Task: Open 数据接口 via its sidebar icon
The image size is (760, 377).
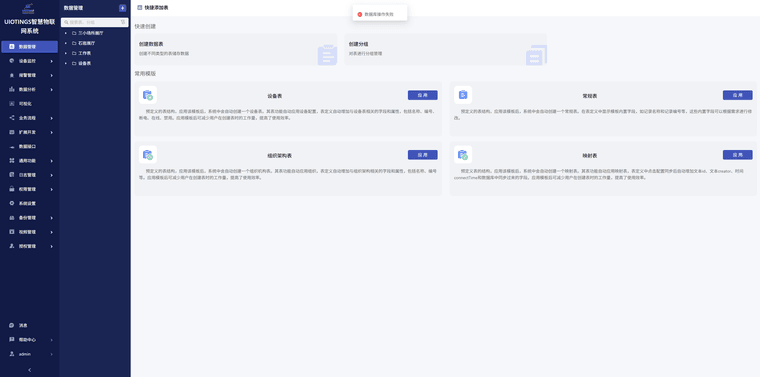Action: coord(12,146)
